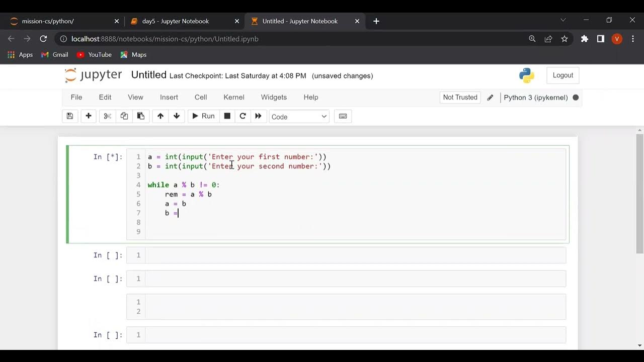The width and height of the screenshot is (644, 362).
Task: Click the pencil edit icon near kernel name
Action: 490,98
